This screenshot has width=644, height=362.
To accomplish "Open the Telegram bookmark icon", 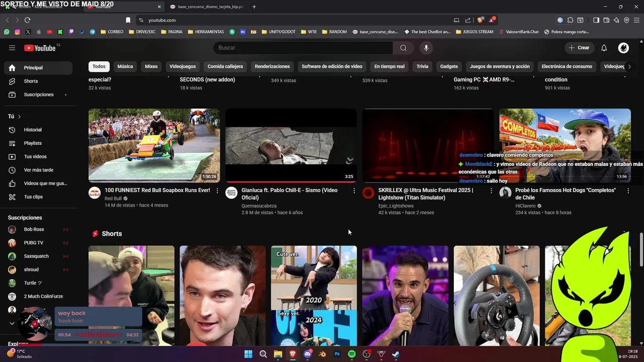I will click(93, 32).
